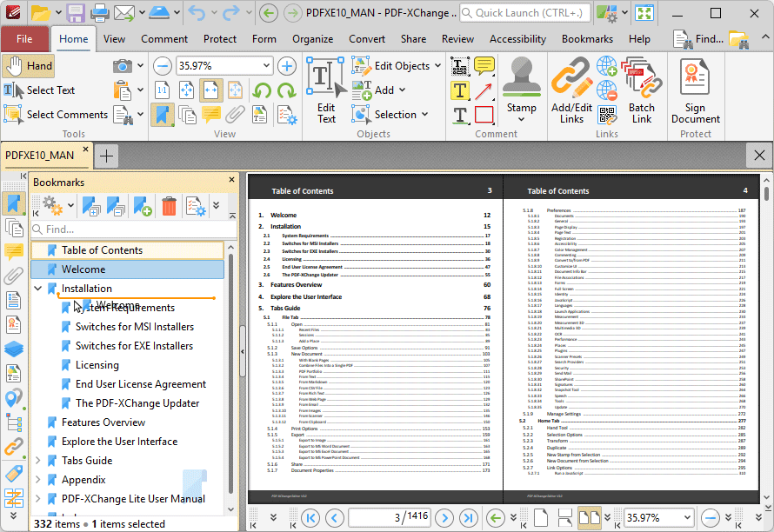Set Actual Size view (1:1 icon)
Screen dimensions: 774x532
point(162,90)
